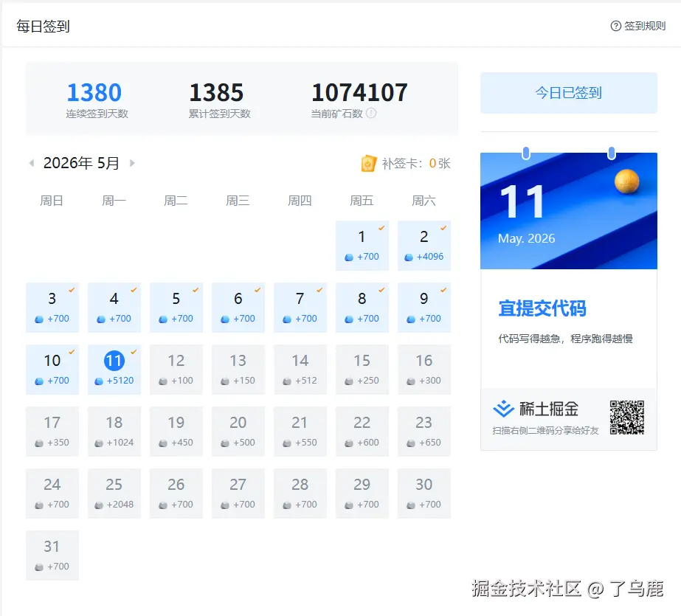Select calendar day 16 with +300
681x616 pixels.
click(x=424, y=370)
